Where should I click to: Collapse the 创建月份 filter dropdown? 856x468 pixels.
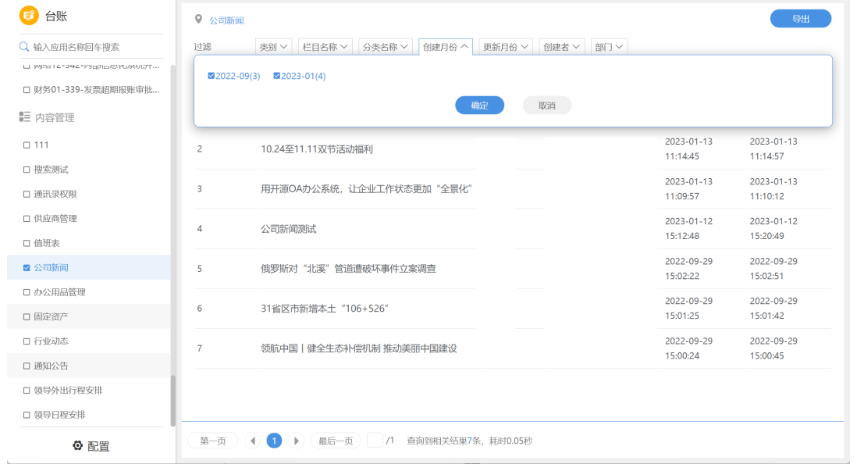point(445,47)
